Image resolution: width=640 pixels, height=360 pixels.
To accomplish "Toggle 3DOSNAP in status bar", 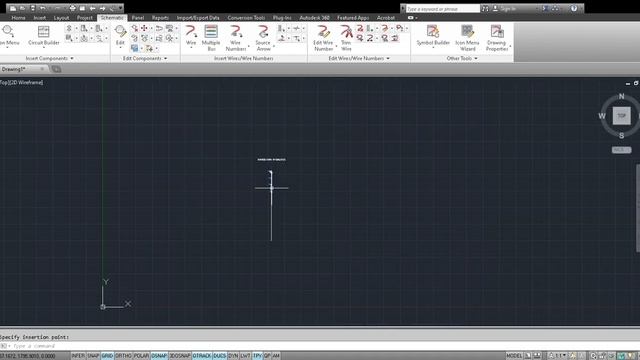I will tap(180, 356).
